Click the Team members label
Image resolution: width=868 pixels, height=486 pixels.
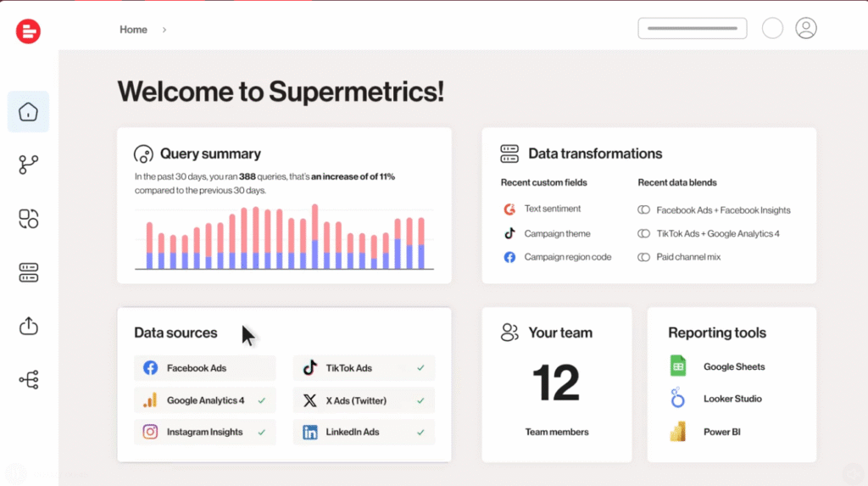click(557, 433)
